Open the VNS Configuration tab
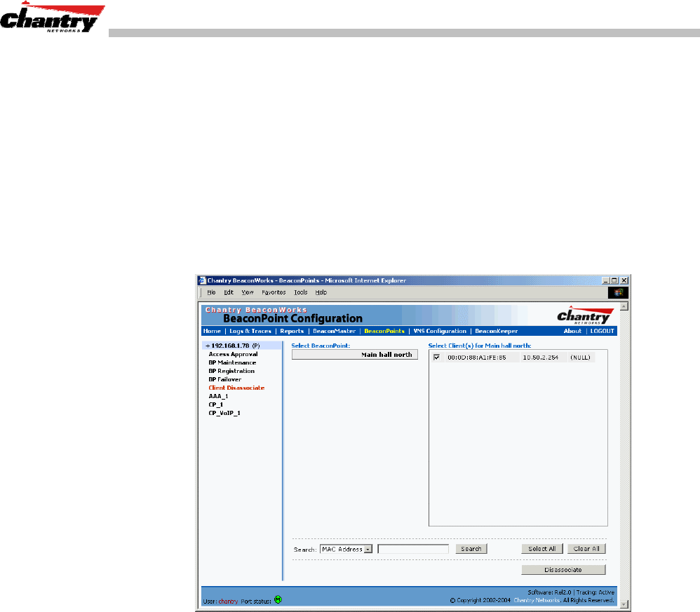Viewport: 700px width, 612px height. [440, 331]
